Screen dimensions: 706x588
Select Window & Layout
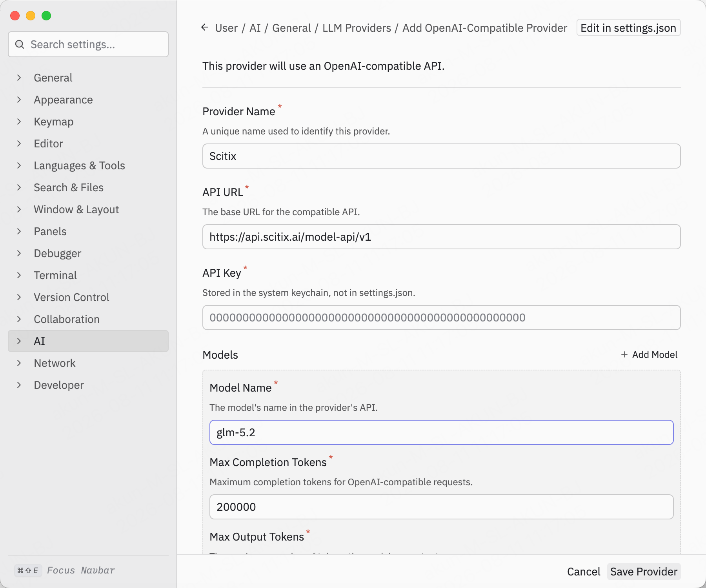click(88, 209)
